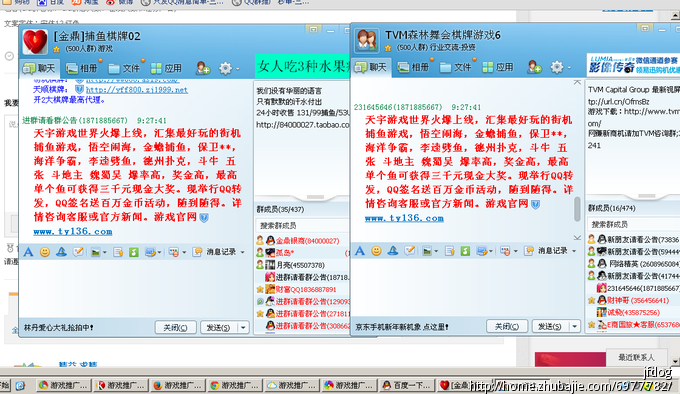Expand screenshot options arrow in 捕鱼棋牌02 toolbar
This screenshot has height=394, width=680.
[x=159, y=252]
